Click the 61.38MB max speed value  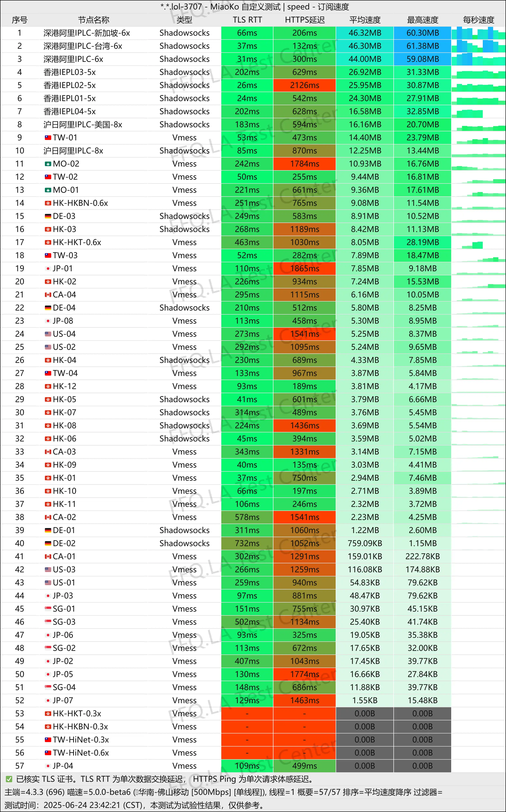pyautogui.click(x=423, y=46)
